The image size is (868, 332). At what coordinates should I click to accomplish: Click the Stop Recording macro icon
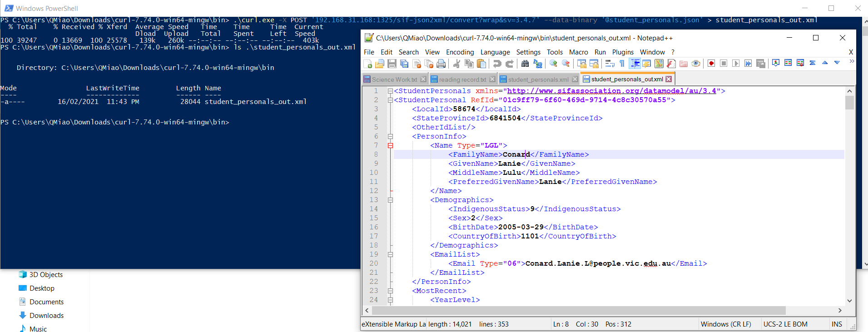click(x=724, y=64)
